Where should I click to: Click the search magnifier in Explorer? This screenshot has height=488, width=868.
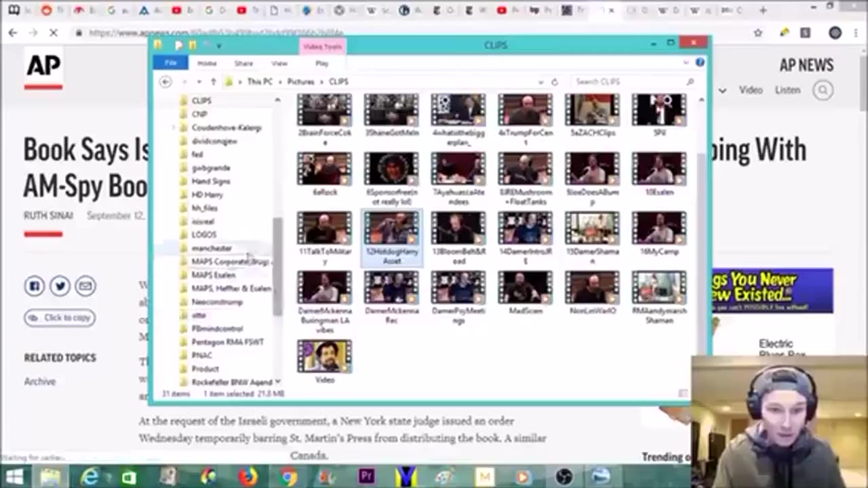pos(690,81)
